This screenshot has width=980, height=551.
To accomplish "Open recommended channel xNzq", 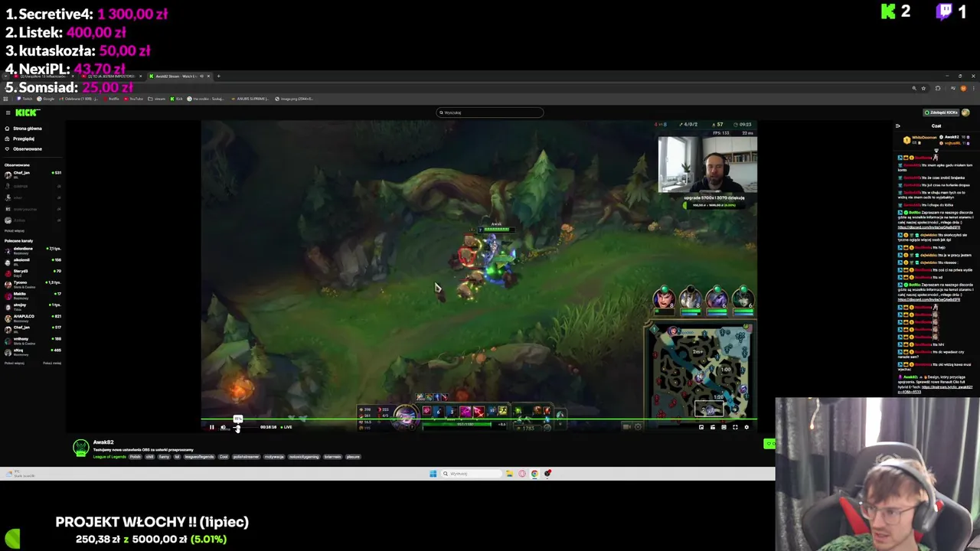I will pyautogui.click(x=33, y=351).
